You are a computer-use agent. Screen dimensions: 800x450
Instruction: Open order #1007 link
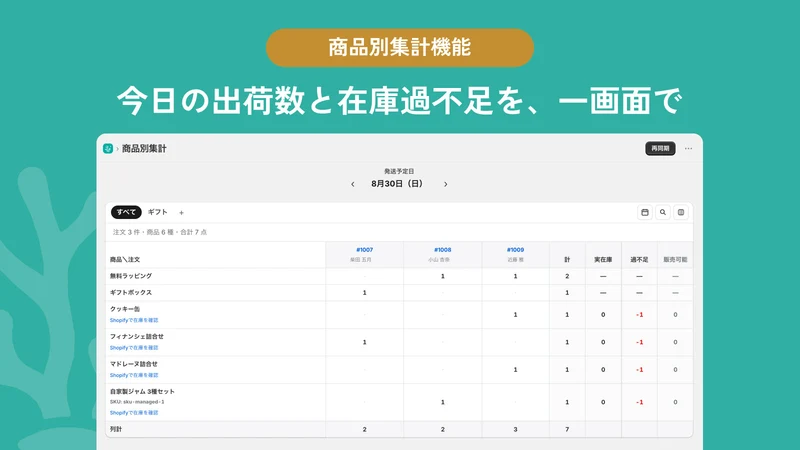(x=364, y=250)
